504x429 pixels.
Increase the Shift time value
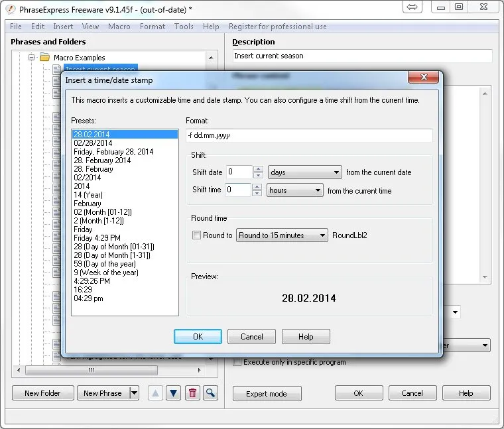point(257,187)
